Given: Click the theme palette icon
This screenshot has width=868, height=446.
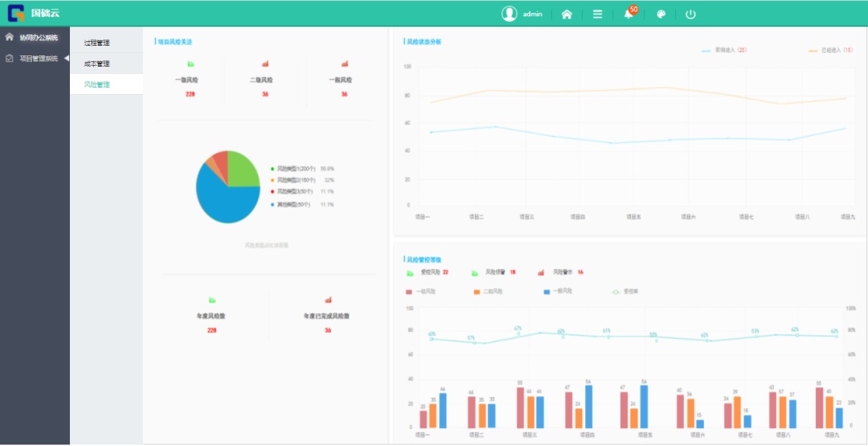Looking at the screenshot, I should (x=661, y=14).
